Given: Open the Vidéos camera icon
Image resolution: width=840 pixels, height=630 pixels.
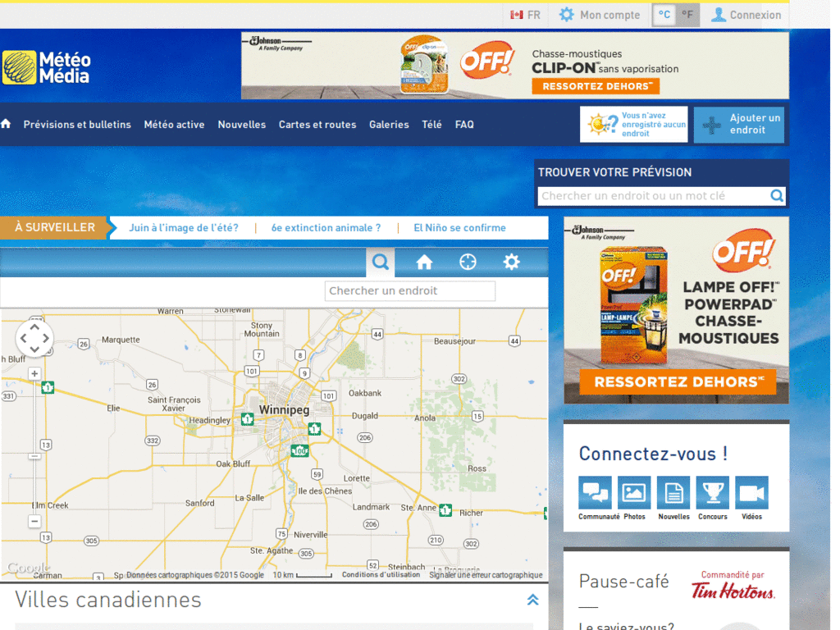Looking at the screenshot, I should [x=751, y=492].
